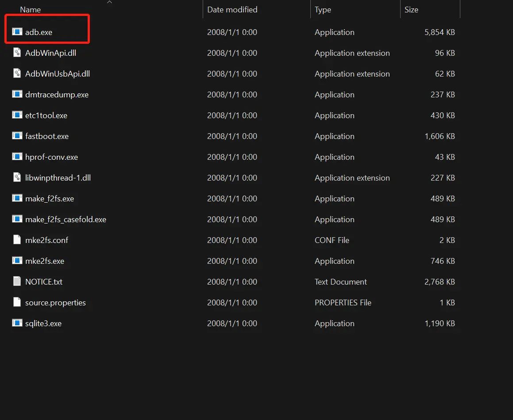Select the AdbWinUsbApi.dll file icon
The image size is (513, 420).
coord(17,73)
